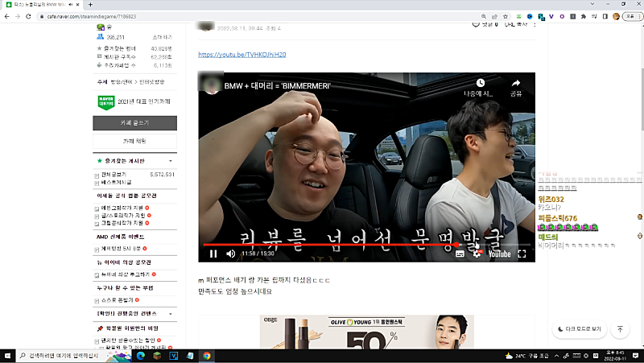Open the Chrome extensions puzzle icon

[x=583, y=16]
